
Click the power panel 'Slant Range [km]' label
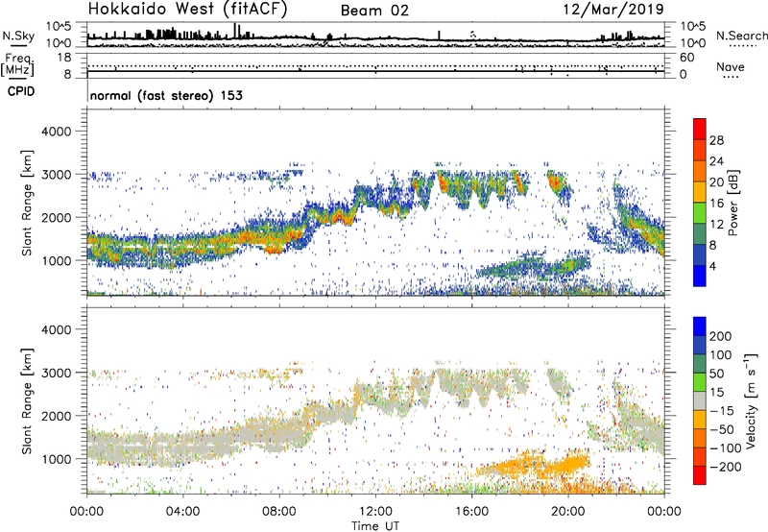pyautogui.click(x=27, y=203)
